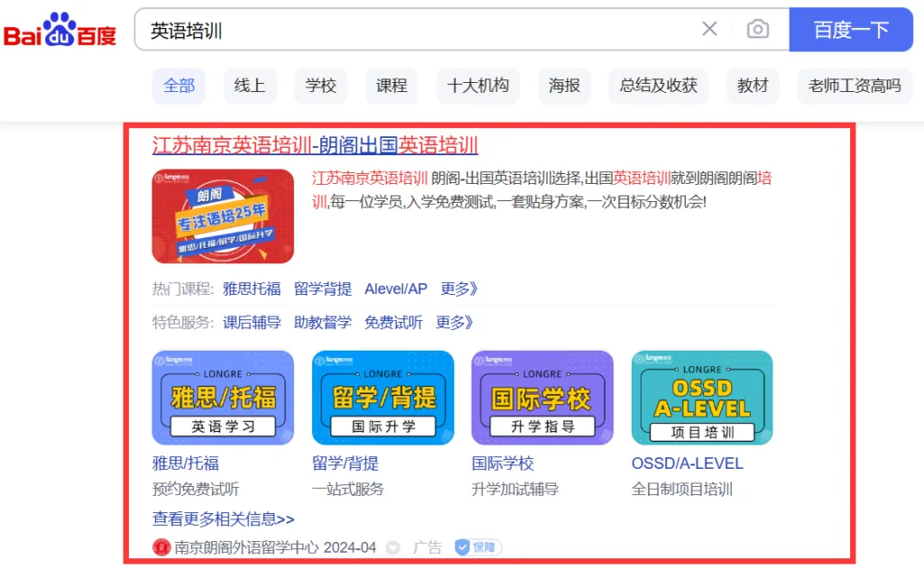Viewport: 924px width, 569px height.
Task: Open camera image search
Action: pyautogui.click(x=758, y=29)
